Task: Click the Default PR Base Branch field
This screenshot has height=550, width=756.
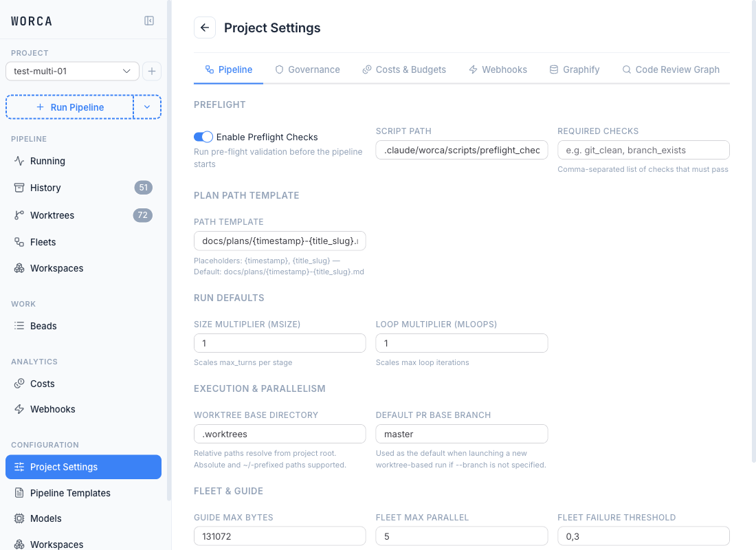Action: tap(461, 434)
